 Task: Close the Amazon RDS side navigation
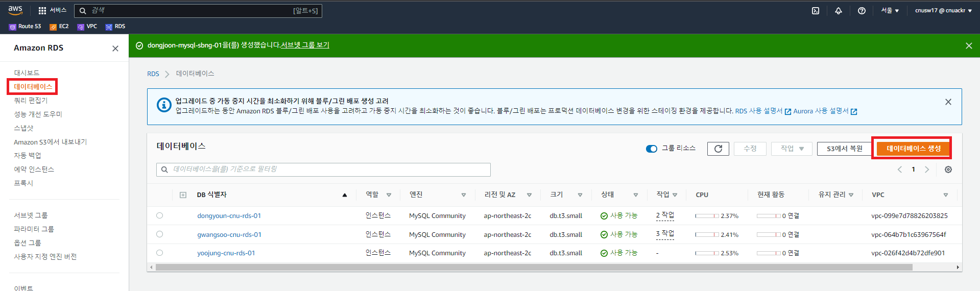point(115,48)
